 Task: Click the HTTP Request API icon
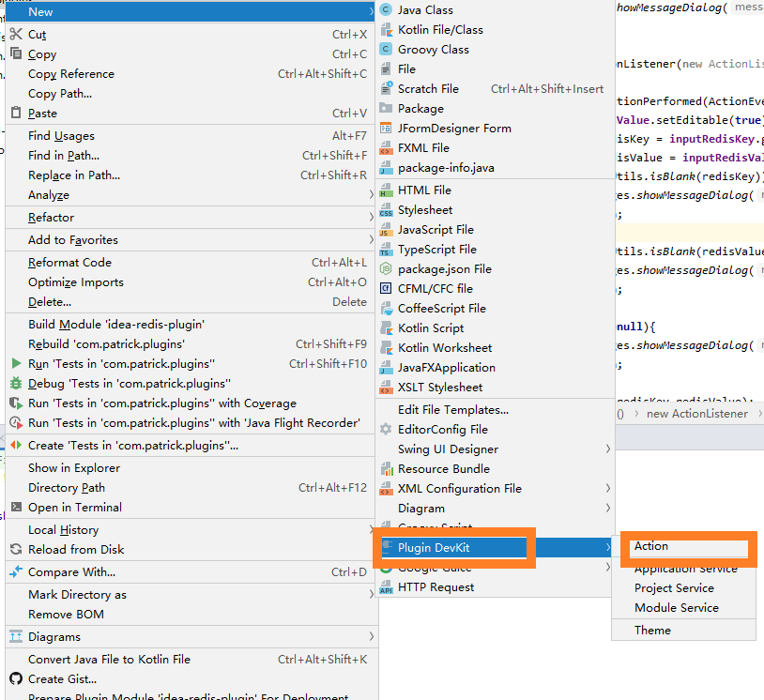pos(386,587)
